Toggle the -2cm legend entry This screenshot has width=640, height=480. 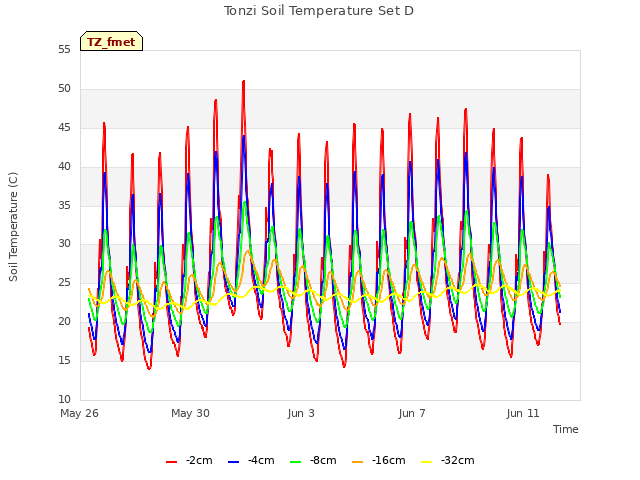(189, 461)
